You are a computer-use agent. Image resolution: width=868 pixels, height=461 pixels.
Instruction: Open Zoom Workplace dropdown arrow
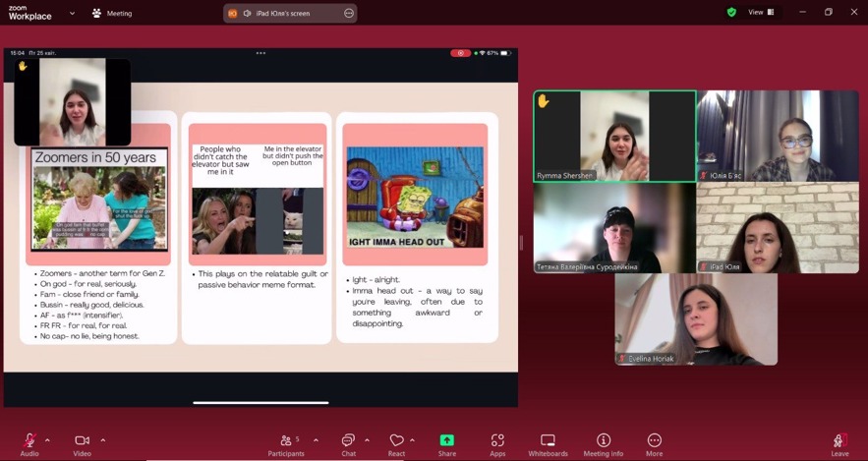pyautogui.click(x=72, y=13)
